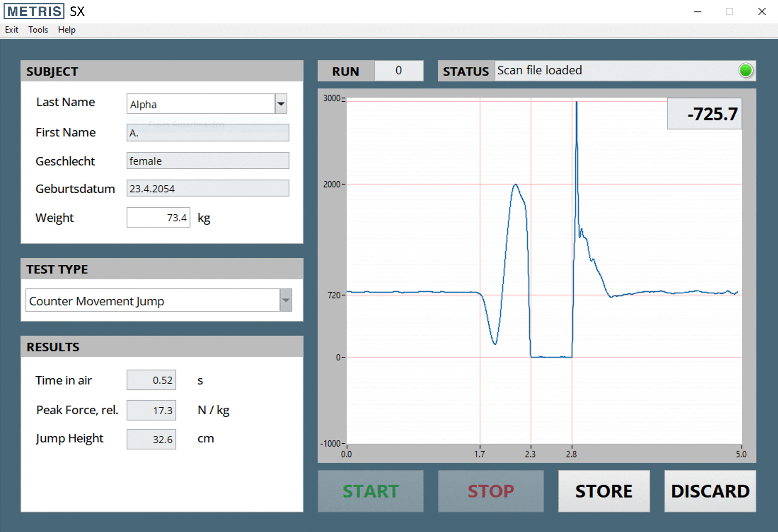Click the Weight input field
Image resolution: width=778 pixels, height=532 pixels.
pyautogui.click(x=158, y=217)
